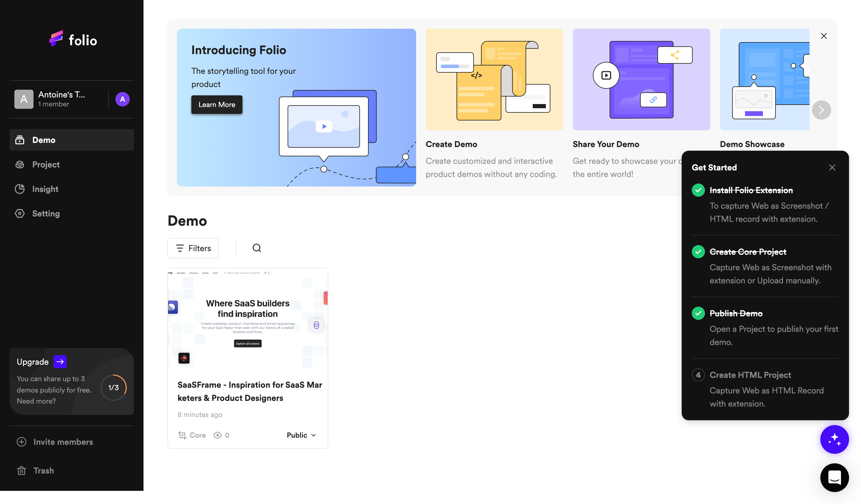Viewport: 861px width, 504px height.
Task: Open the Demo Showcase card illustration
Action: pos(764,79)
